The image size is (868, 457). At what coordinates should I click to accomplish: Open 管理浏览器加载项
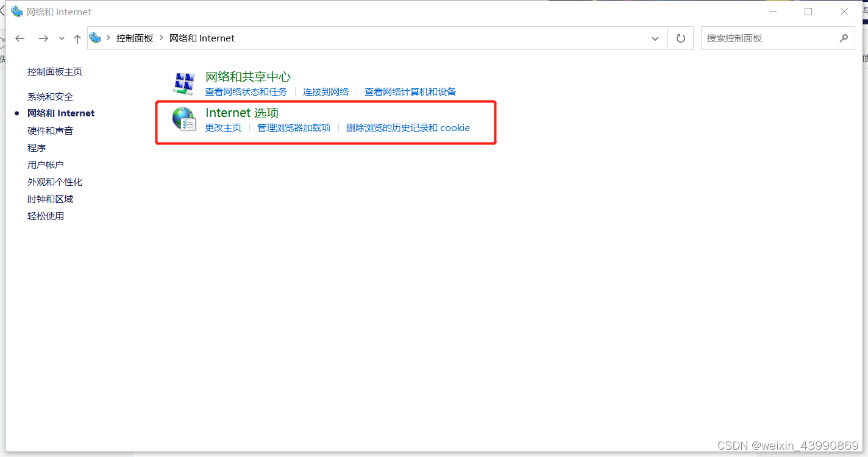[294, 128]
